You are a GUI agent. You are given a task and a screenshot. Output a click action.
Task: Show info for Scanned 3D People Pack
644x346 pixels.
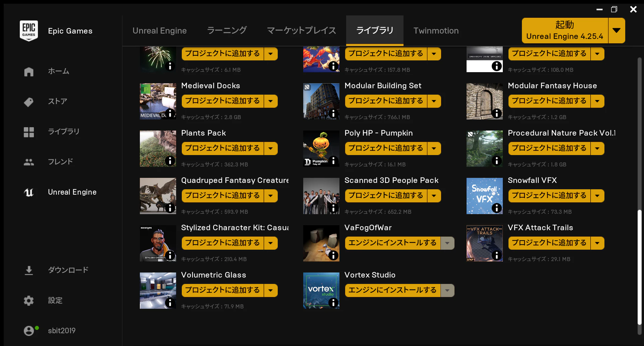(x=333, y=208)
